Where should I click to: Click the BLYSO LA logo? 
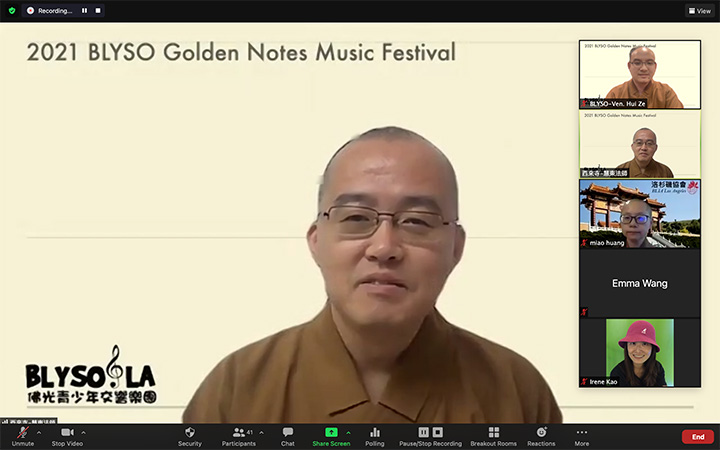91,375
